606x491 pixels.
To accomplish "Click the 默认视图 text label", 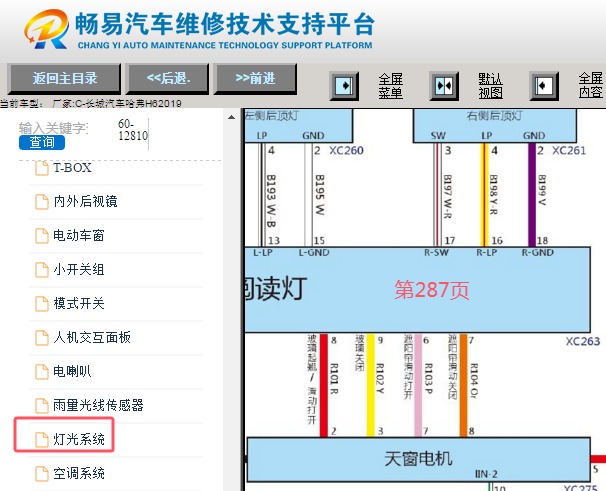I will click(490, 86).
